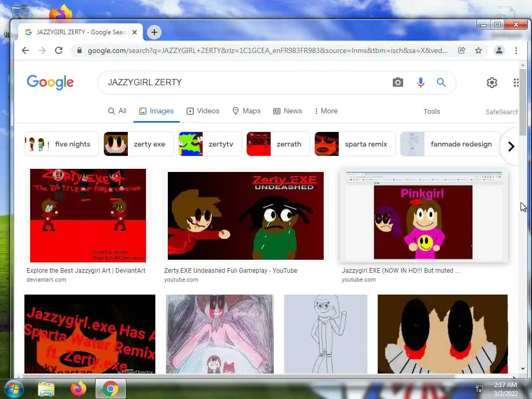Start voice search with the microphone icon
This screenshot has width=532, height=399.
420,82
